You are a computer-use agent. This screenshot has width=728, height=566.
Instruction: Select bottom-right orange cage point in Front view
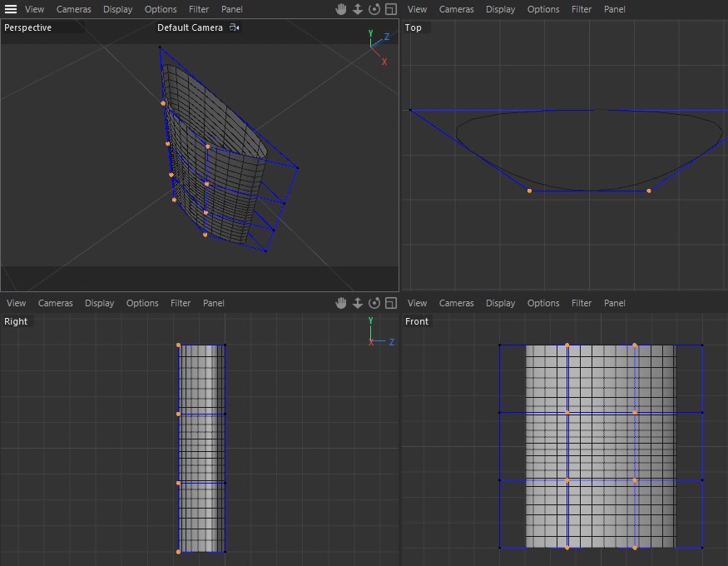pos(635,548)
